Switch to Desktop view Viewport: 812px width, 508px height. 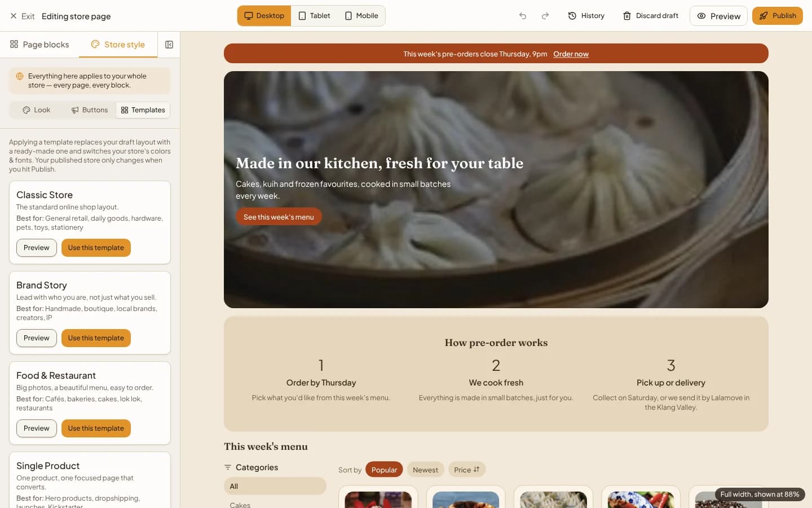pos(264,16)
